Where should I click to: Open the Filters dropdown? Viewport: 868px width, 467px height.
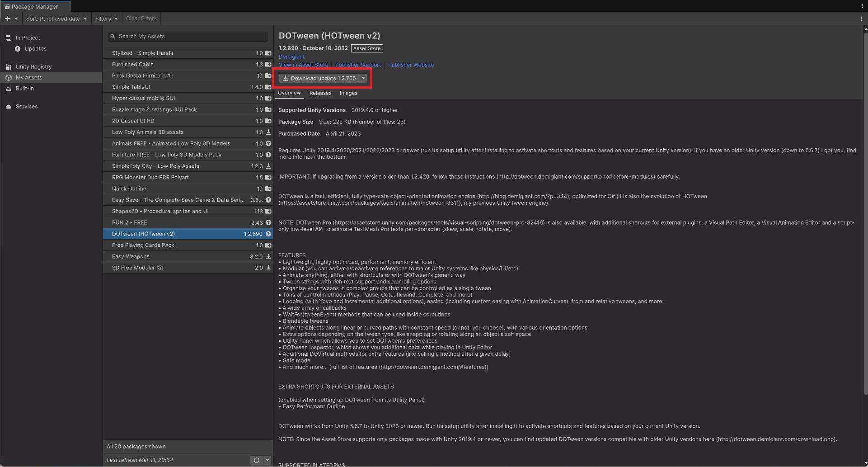(106, 19)
